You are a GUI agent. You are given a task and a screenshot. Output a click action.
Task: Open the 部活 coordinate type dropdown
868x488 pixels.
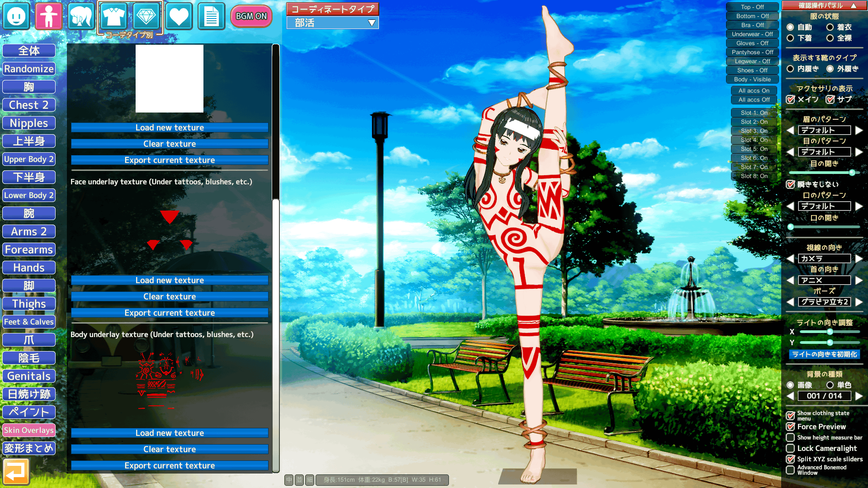pos(333,23)
